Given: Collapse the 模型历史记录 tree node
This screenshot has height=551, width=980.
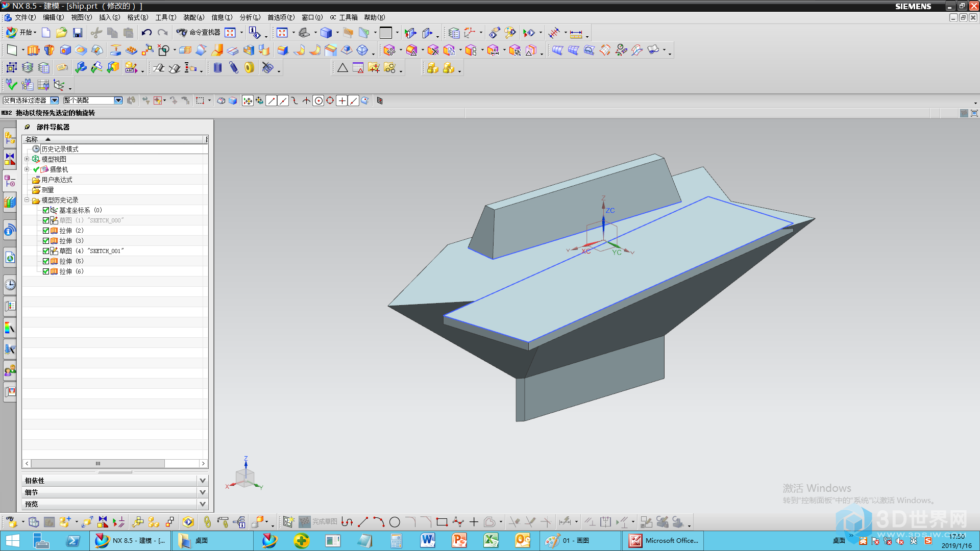Looking at the screenshot, I should click(27, 200).
